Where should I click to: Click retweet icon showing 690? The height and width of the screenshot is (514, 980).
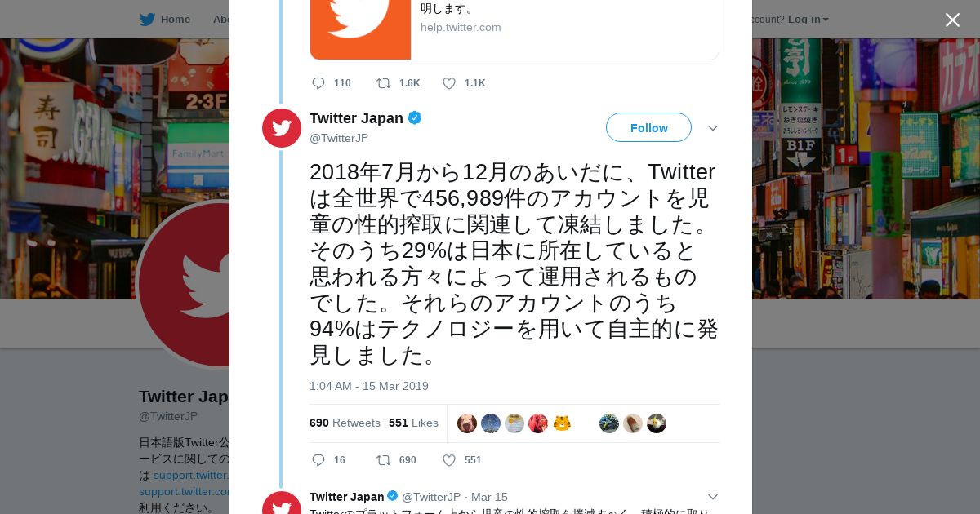tap(383, 460)
